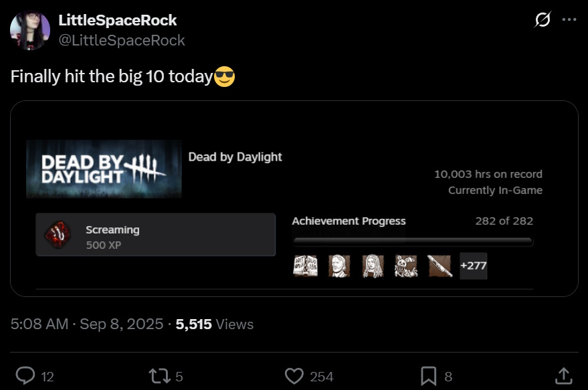Bookmark this tweet

click(429, 376)
